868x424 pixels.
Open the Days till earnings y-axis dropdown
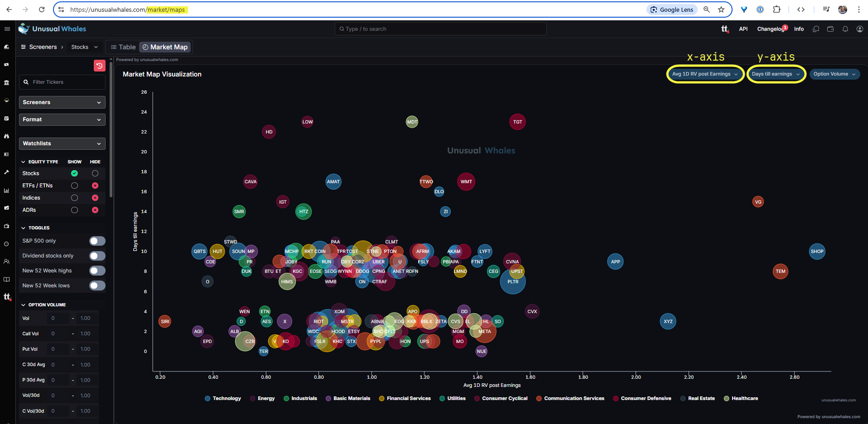tap(776, 74)
